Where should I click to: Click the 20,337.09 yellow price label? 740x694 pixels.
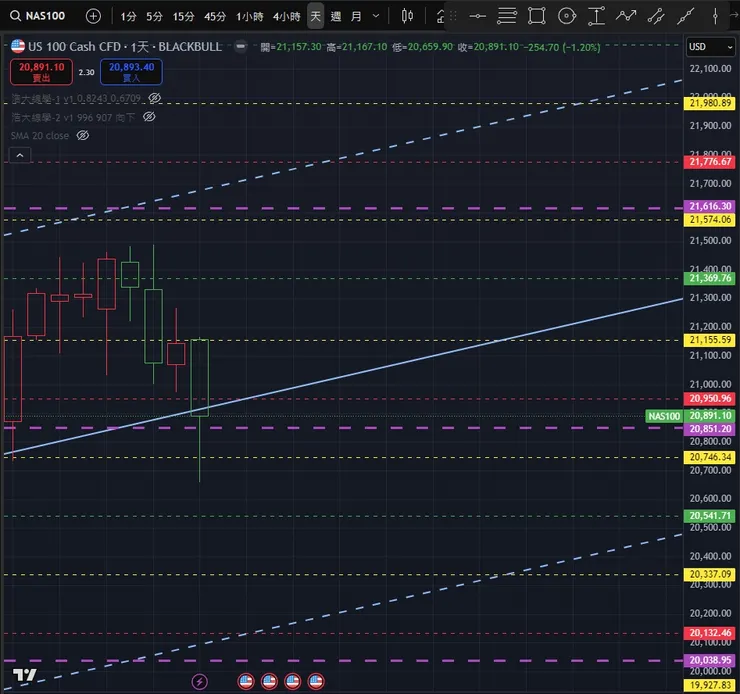click(x=710, y=574)
